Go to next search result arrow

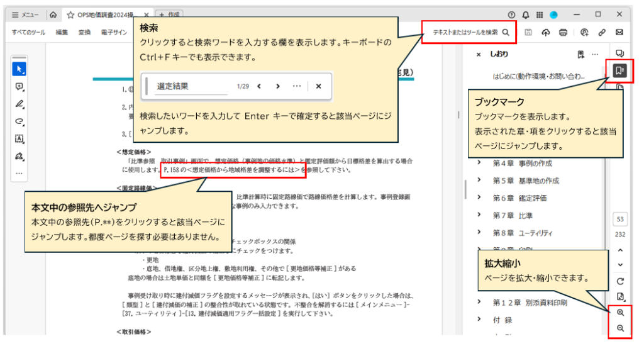coord(277,86)
